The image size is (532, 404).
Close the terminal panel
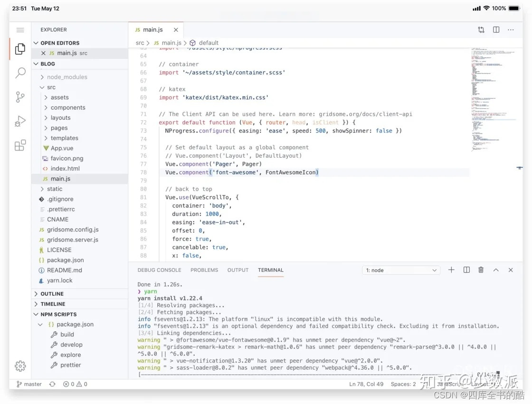pos(511,270)
